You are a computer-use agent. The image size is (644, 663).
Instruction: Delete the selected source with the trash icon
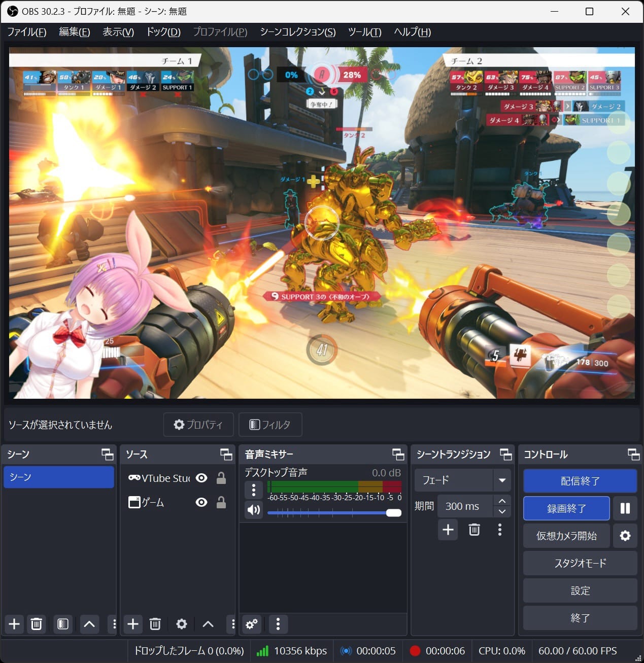155,623
